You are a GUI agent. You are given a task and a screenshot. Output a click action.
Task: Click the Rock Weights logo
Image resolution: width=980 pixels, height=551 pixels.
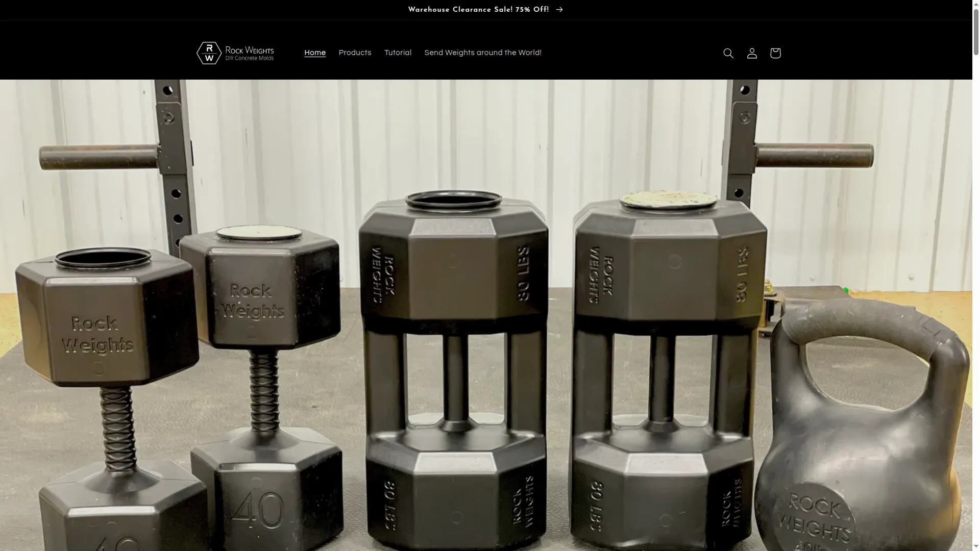235,53
